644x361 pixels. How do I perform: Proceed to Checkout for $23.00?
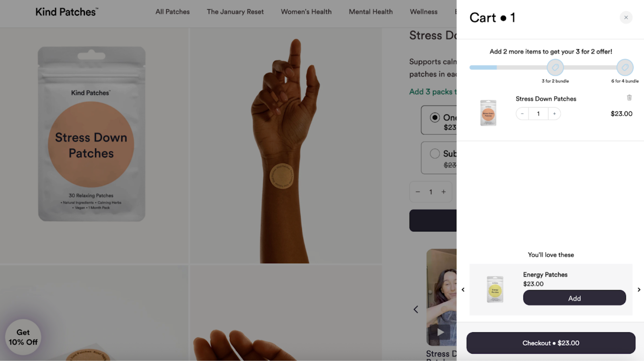pyautogui.click(x=551, y=343)
